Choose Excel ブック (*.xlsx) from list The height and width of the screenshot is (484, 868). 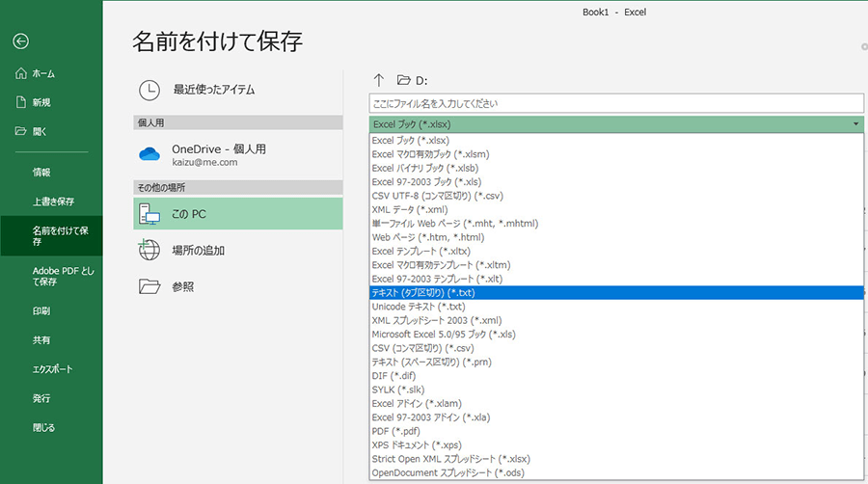click(x=616, y=141)
